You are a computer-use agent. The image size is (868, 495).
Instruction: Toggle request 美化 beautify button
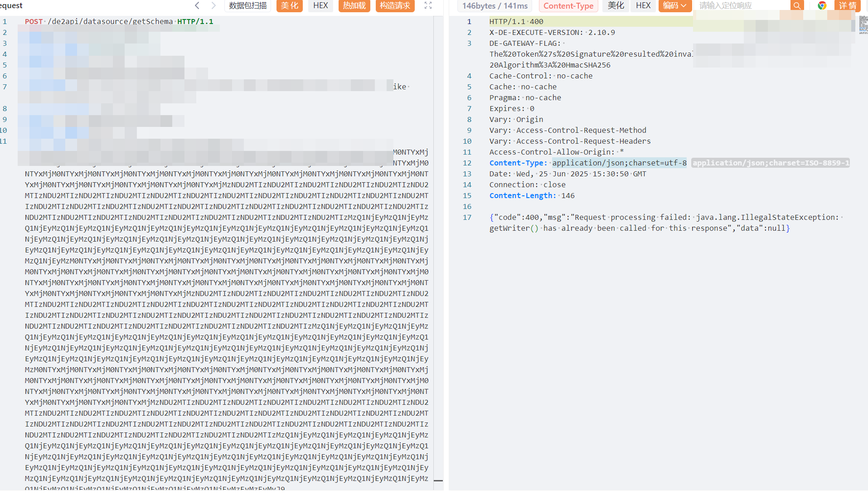[x=289, y=5]
